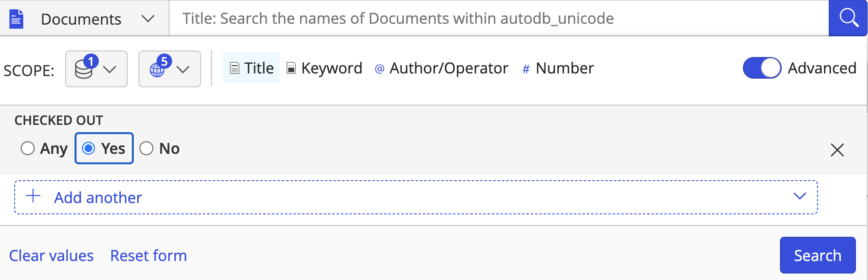Click the database scope stack icon

click(x=84, y=70)
